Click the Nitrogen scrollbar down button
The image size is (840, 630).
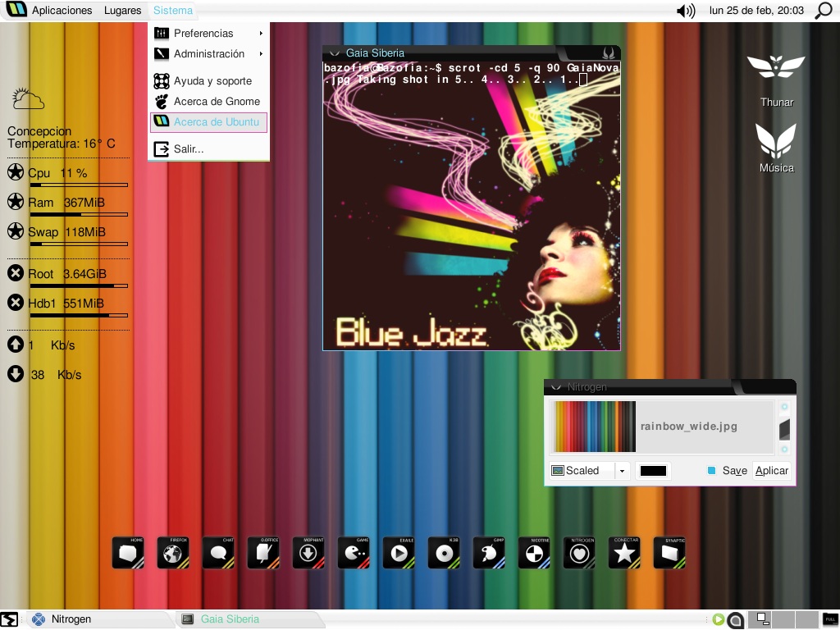click(784, 450)
